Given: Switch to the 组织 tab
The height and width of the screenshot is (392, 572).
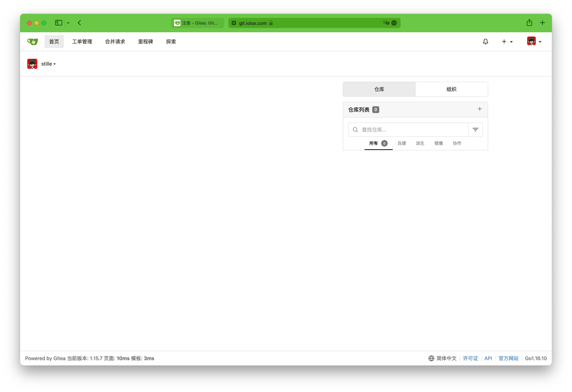Looking at the screenshot, I should 451,89.
